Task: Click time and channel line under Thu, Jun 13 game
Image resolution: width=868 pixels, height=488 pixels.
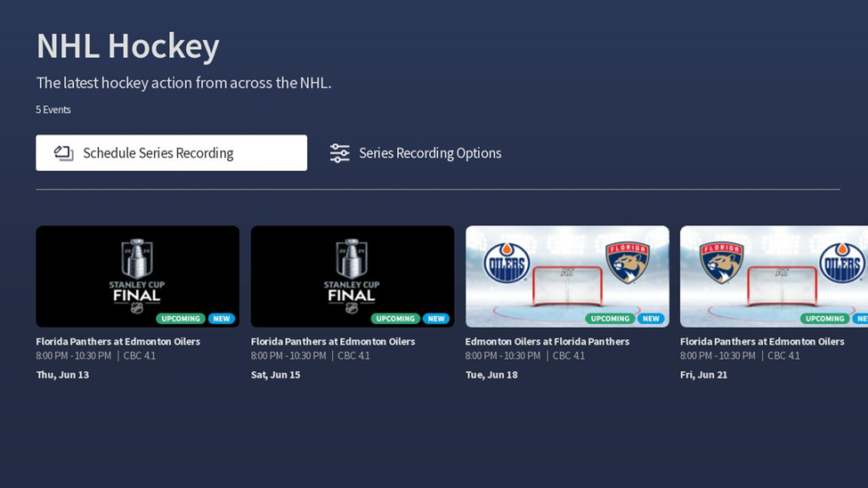Action: [96, 355]
